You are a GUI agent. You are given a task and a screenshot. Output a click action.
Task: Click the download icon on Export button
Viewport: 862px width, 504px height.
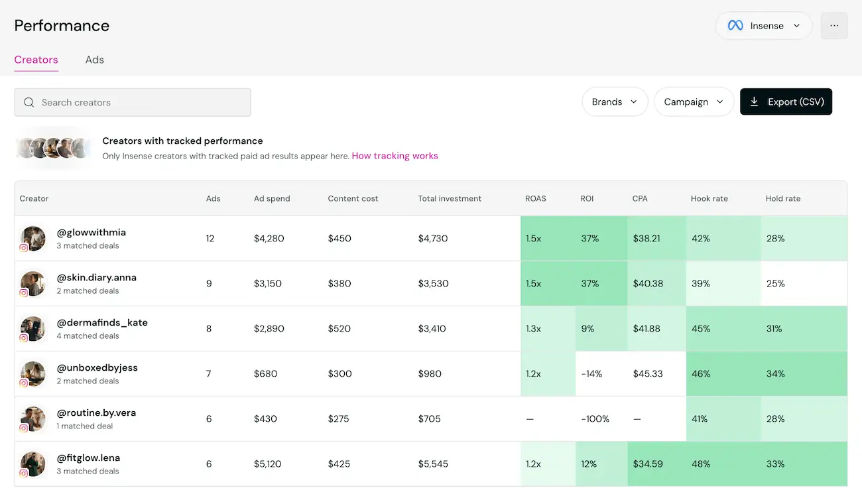[x=754, y=101]
